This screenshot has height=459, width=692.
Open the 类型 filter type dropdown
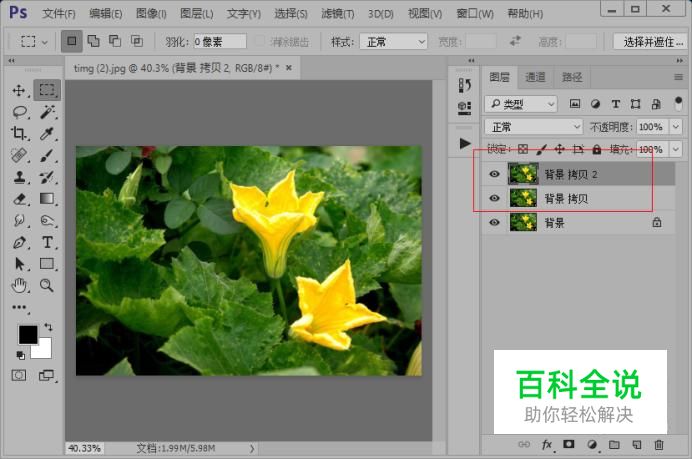[521, 104]
